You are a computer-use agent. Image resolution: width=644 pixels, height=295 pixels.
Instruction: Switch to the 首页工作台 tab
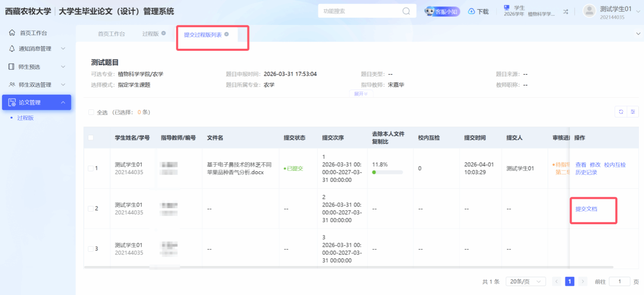111,34
